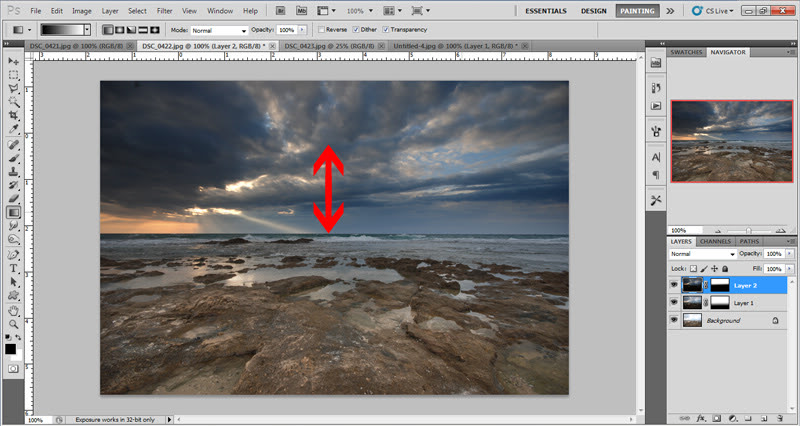This screenshot has width=800, height=426.
Task: Open the gradient Opacity slider arrow
Action: (302, 30)
